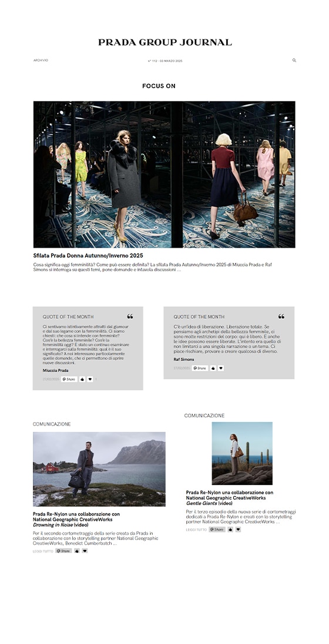Heart the Raf Simons quote
The image size is (329, 644).
(221, 368)
